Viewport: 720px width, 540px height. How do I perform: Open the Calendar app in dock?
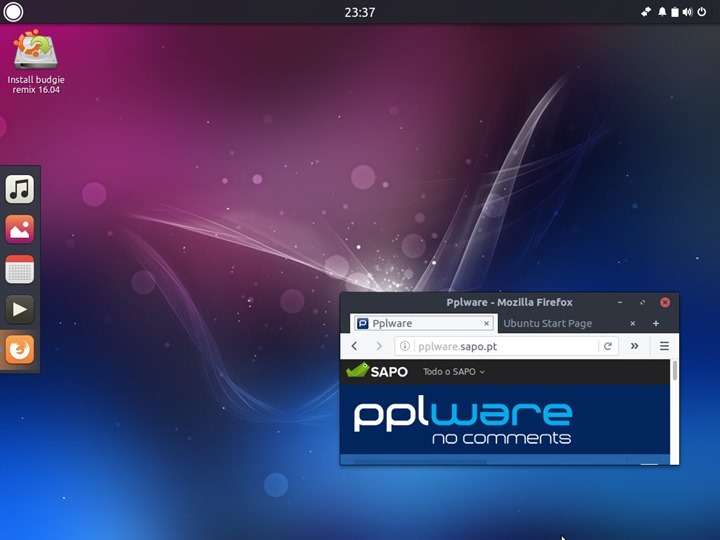click(x=20, y=269)
